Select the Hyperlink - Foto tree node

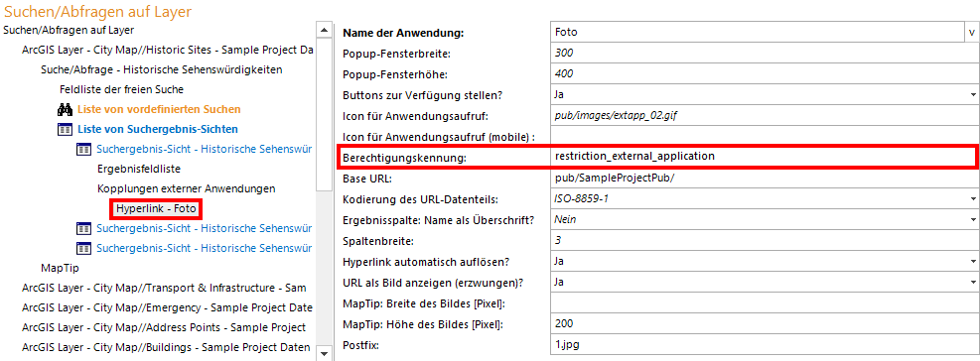[156, 208]
